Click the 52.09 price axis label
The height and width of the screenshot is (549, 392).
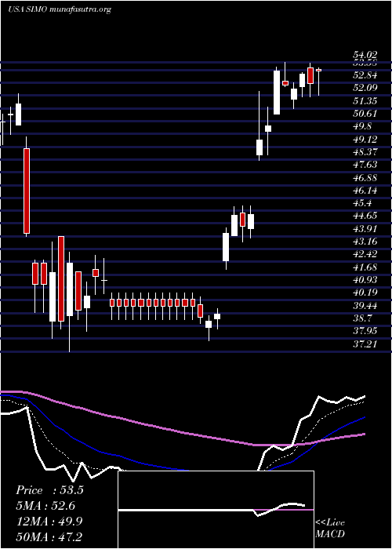coord(365,88)
